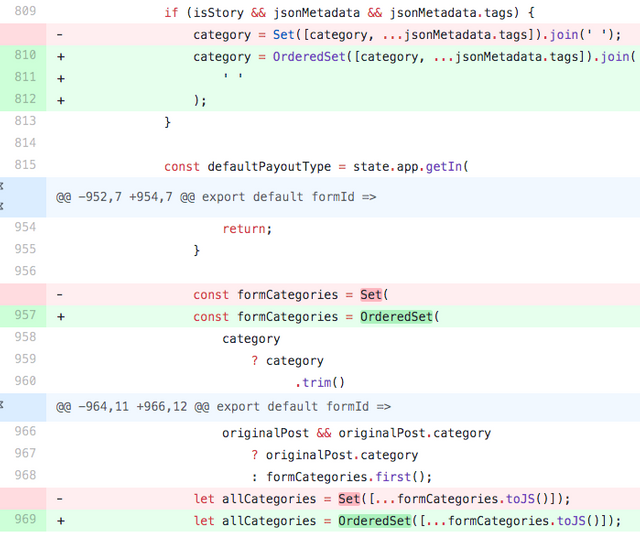This screenshot has height=533, width=640.
Task: Select line number 815 in the gutter
Action: coord(25,165)
